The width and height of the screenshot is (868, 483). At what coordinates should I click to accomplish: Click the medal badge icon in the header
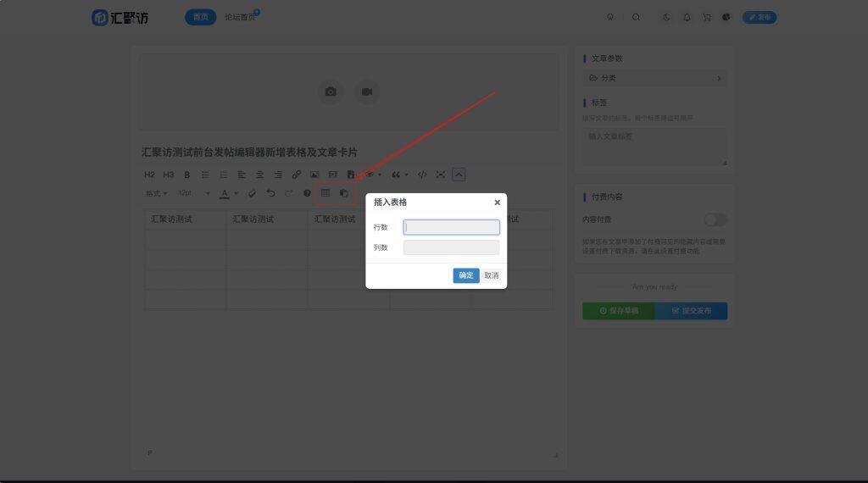pos(610,17)
